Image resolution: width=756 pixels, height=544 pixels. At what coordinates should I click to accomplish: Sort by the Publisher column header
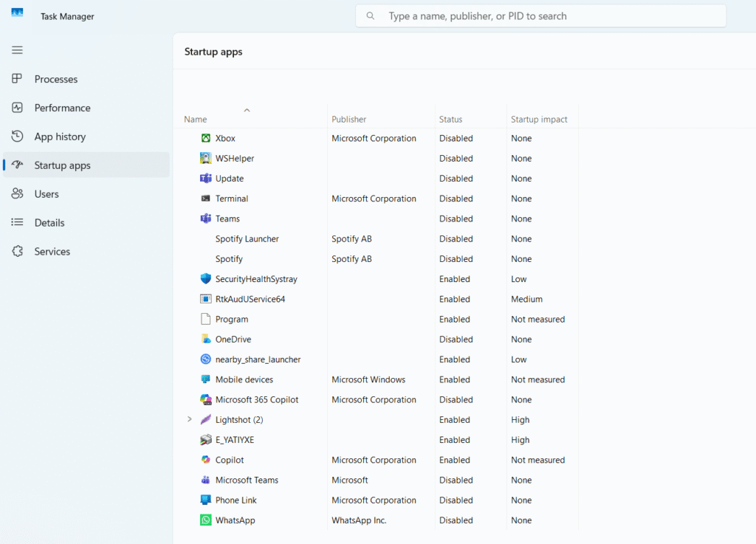[348, 119]
